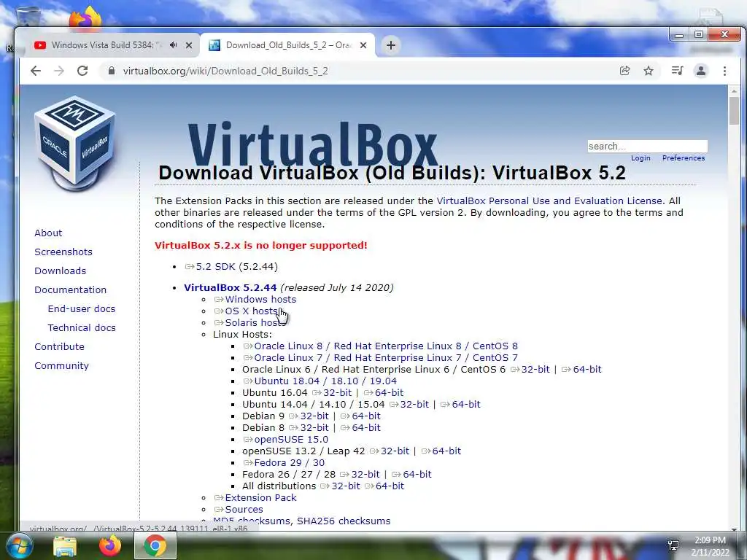The width and height of the screenshot is (747, 560).
Task: Download the Sources link
Action: 244,510
